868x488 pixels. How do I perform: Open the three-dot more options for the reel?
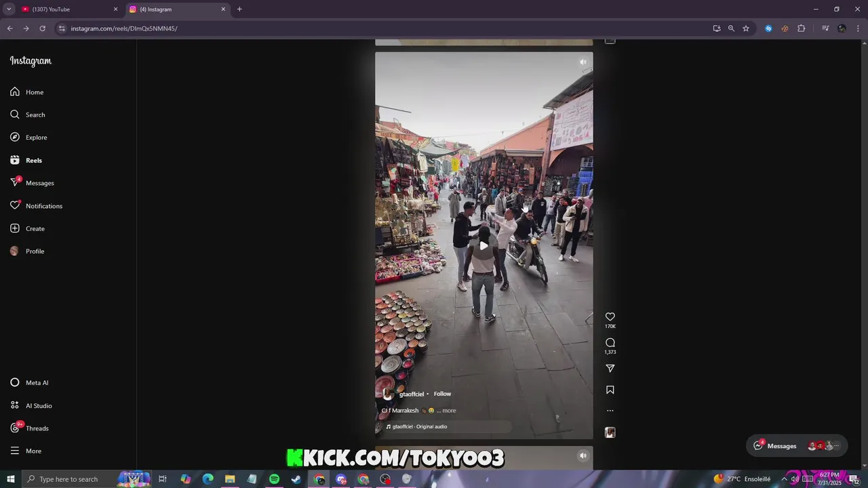pyautogui.click(x=610, y=411)
